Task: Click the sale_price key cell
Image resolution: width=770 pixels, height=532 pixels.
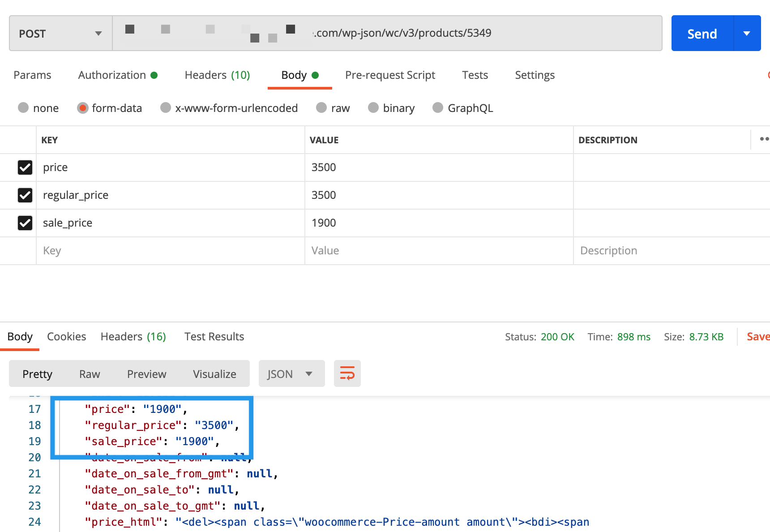Action: point(171,223)
